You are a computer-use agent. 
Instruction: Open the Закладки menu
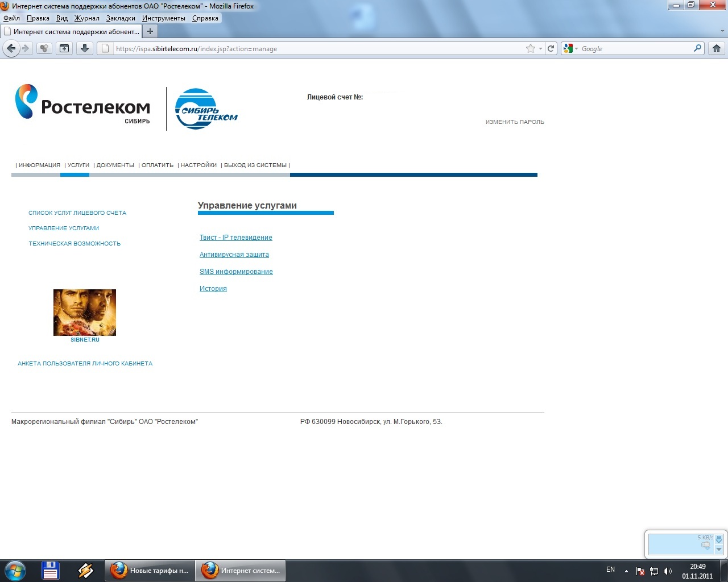121,18
